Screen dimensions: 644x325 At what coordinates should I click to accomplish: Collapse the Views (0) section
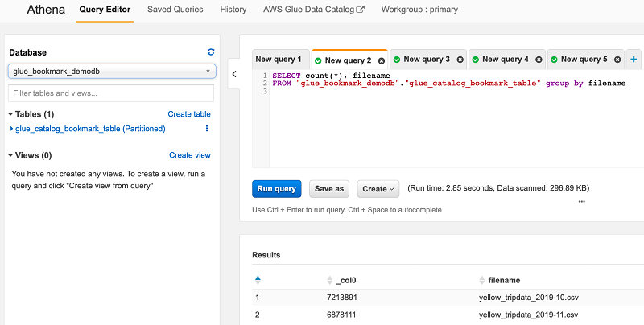[10, 155]
